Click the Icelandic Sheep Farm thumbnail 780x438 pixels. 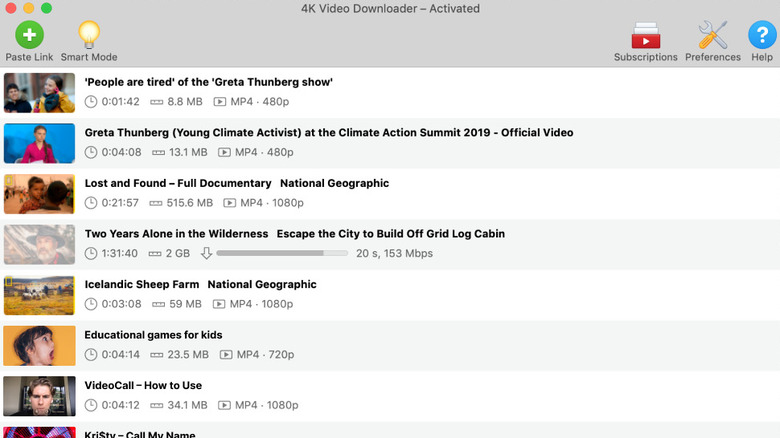(x=40, y=295)
